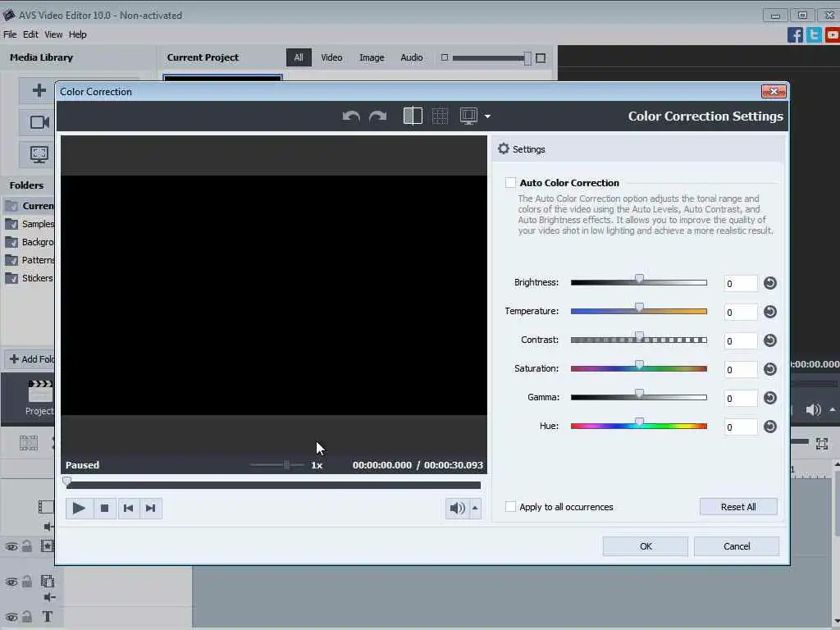The width and height of the screenshot is (840, 630).
Task: Select the All filter tab
Action: [x=299, y=57]
